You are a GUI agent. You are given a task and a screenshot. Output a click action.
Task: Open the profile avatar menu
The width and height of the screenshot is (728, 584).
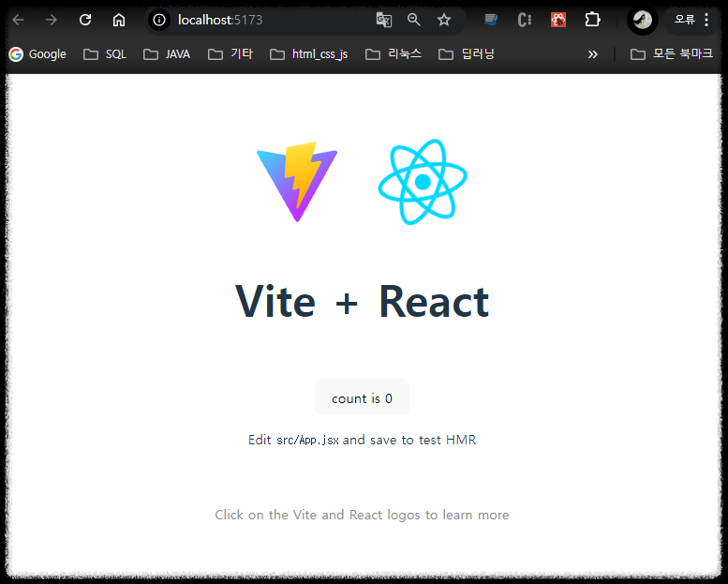click(x=643, y=20)
